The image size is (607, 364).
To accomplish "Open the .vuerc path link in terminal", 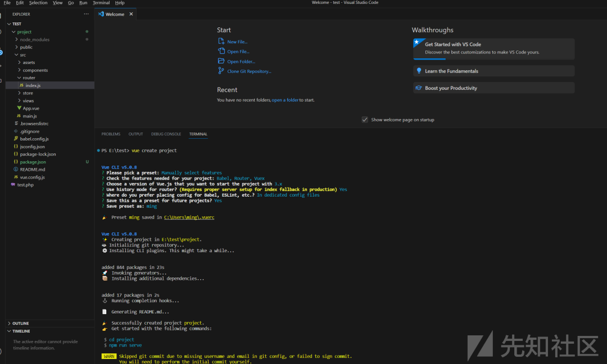I will (189, 217).
